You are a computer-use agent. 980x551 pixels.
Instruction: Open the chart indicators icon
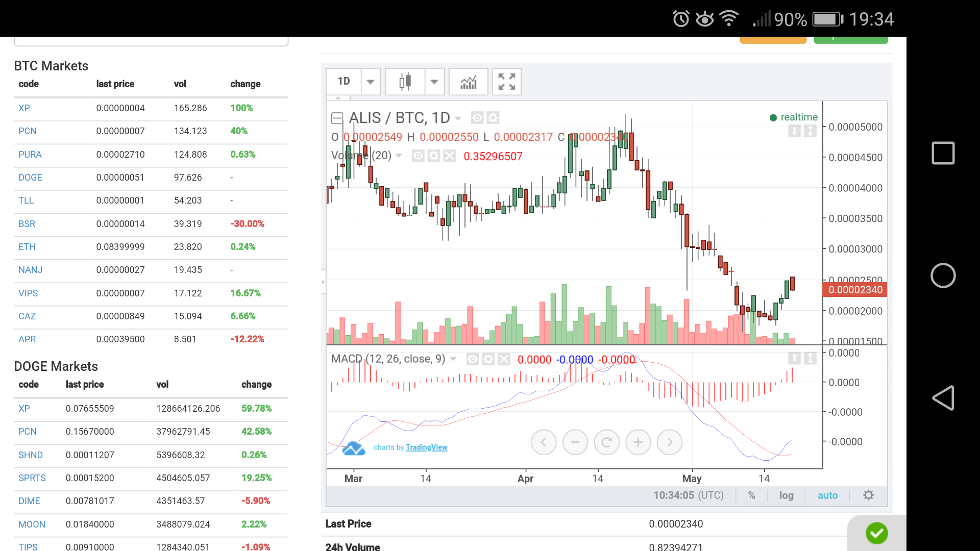[468, 82]
